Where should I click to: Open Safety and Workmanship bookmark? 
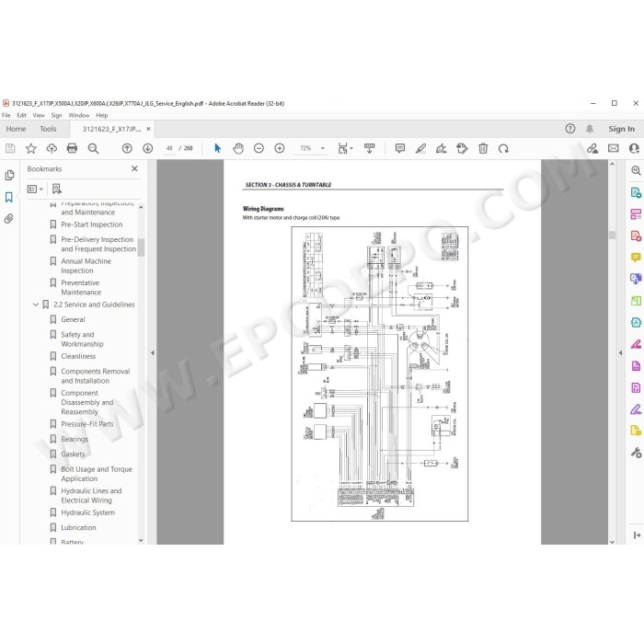click(x=82, y=339)
